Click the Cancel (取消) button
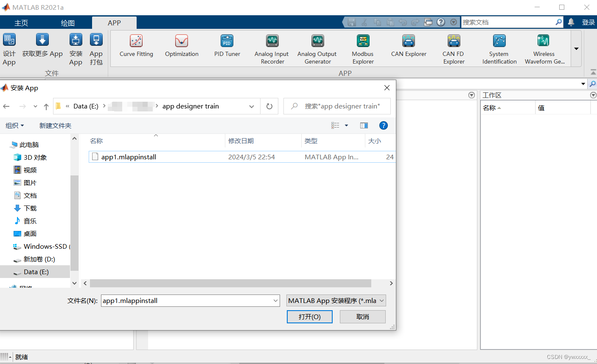 pyautogui.click(x=363, y=317)
